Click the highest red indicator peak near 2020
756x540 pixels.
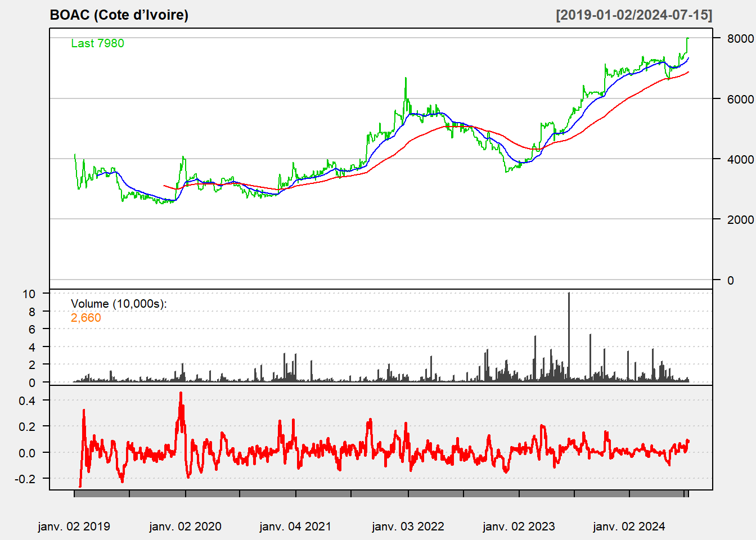point(181,394)
